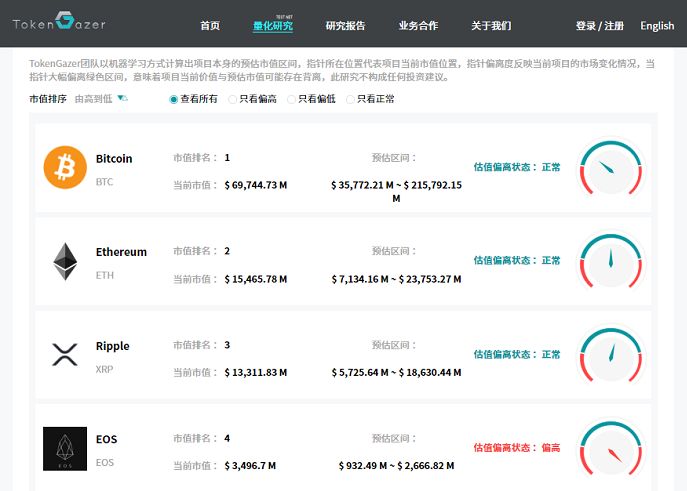
Task: Click the Ethereum logo icon
Action: tap(65, 261)
